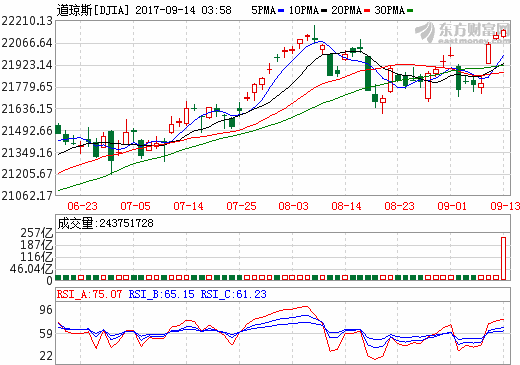Click the green 30PMA legend color marker
Image resolution: width=520 pixels, height=365 pixels.
tap(410, 11)
